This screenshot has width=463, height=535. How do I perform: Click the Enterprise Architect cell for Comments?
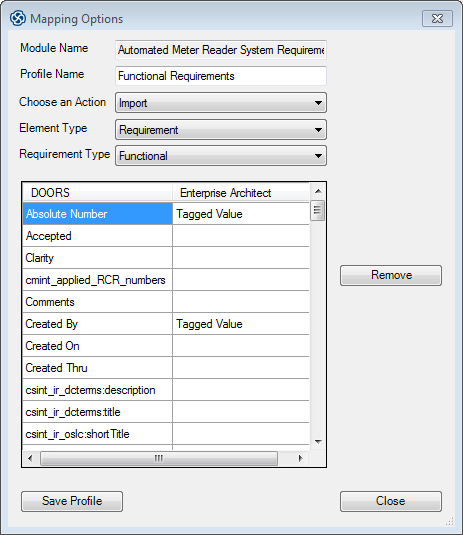pos(241,302)
